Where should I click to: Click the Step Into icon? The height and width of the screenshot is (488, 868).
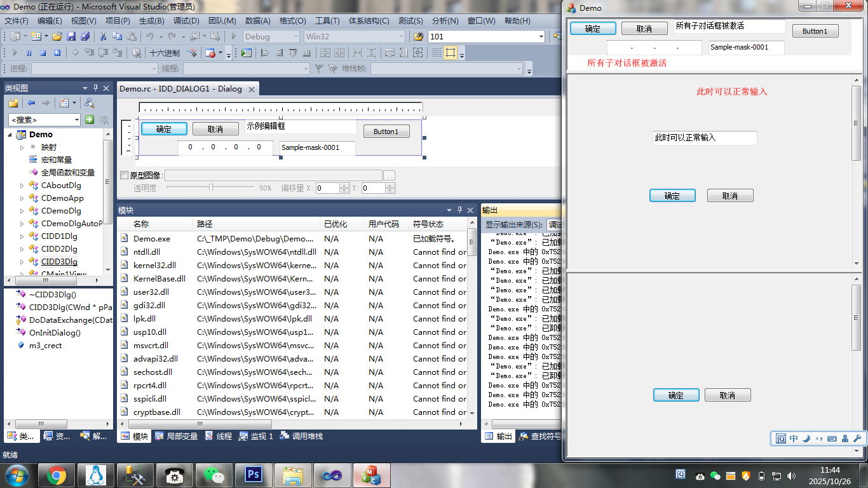[x=89, y=53]
